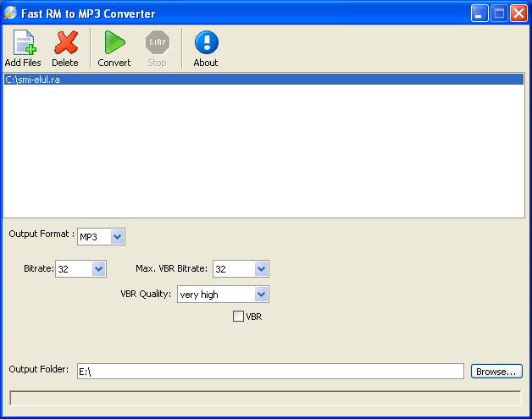Maximize the converter window
The height and width of the screenshot is (419, 532).
coord(499,14)
